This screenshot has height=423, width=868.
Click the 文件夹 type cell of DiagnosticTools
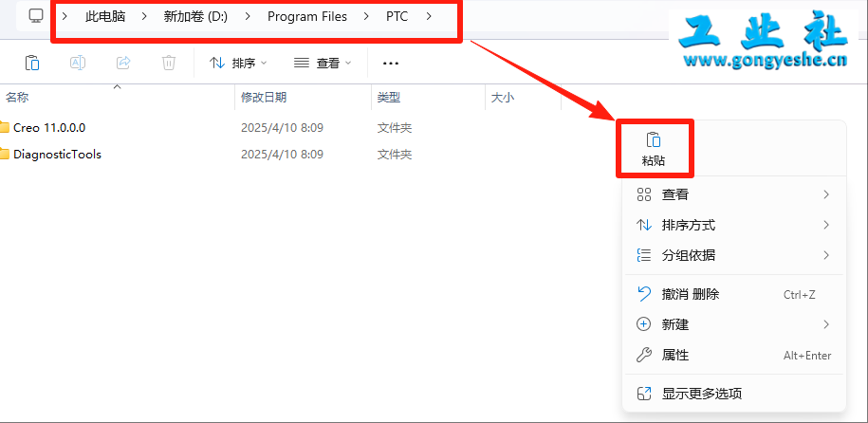(x=395, y=154)
